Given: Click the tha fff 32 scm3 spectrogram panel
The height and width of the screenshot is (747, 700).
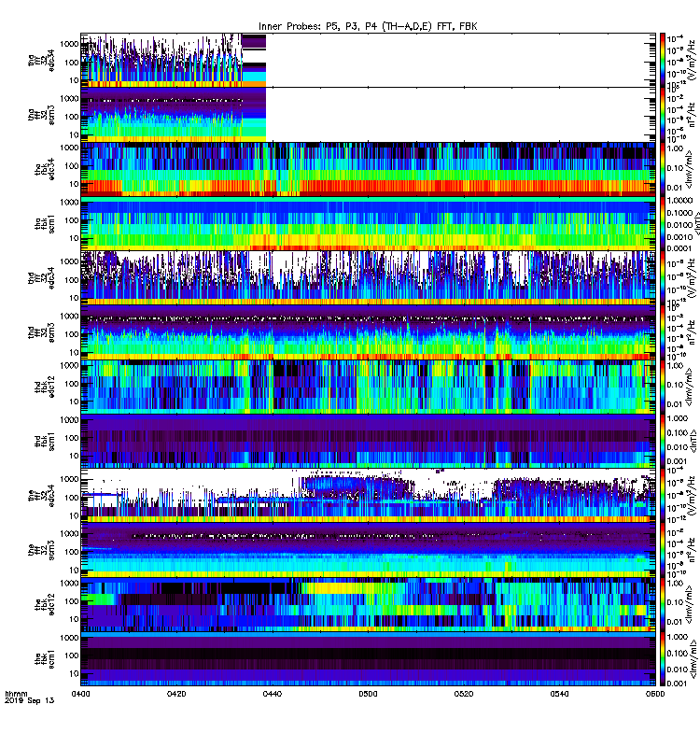Looking at the screenshot, I should click(x=368, y=114).
